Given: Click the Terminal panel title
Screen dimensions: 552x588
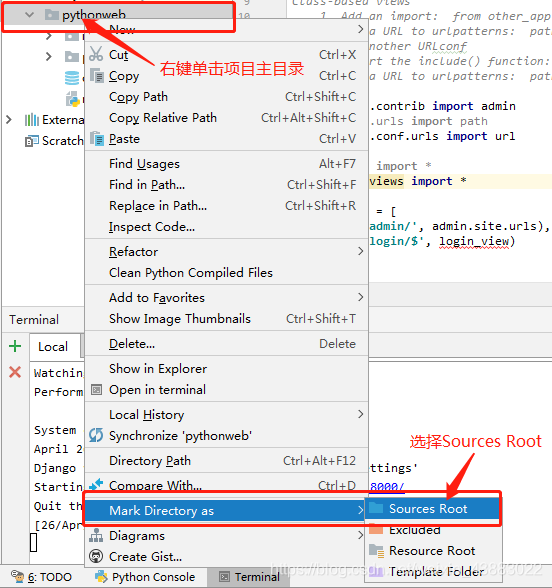Looking at the screenshot, I should (34, 320).
